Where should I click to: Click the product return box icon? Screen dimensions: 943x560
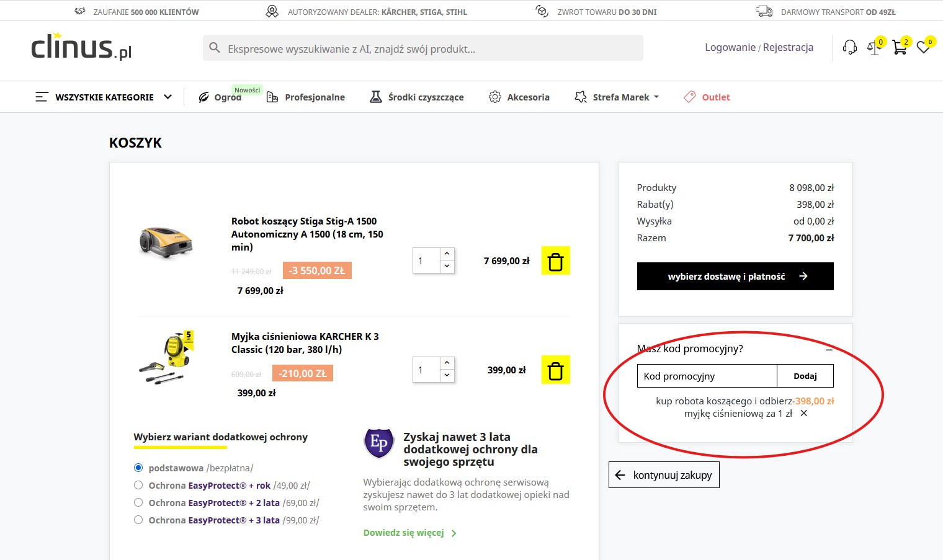(542, 11)
